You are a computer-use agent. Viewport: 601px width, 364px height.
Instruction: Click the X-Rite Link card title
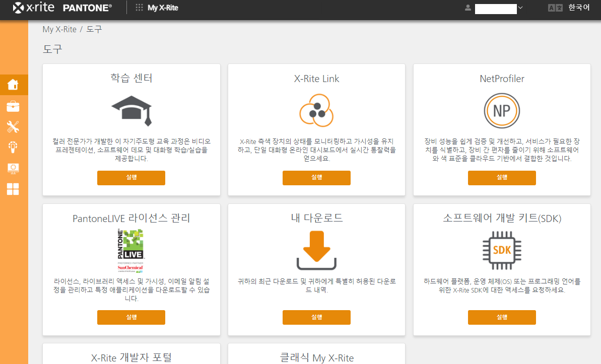click(316, 79)
